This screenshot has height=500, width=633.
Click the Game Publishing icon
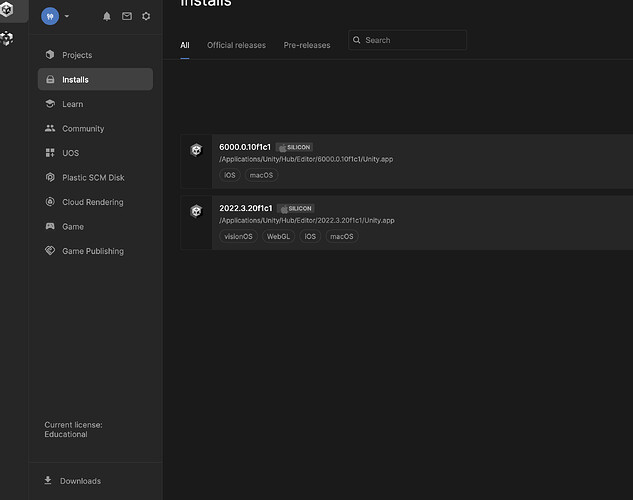coord(51,251)
